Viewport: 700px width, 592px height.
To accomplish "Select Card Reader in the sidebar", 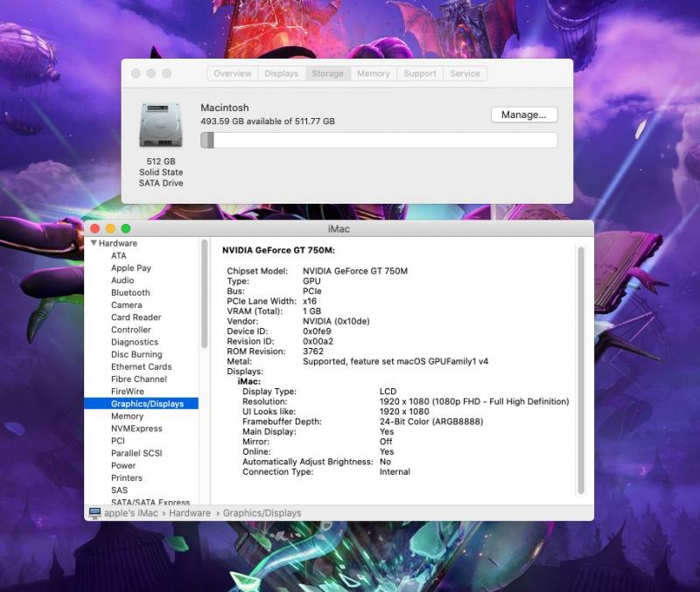I will coord(136,317).
